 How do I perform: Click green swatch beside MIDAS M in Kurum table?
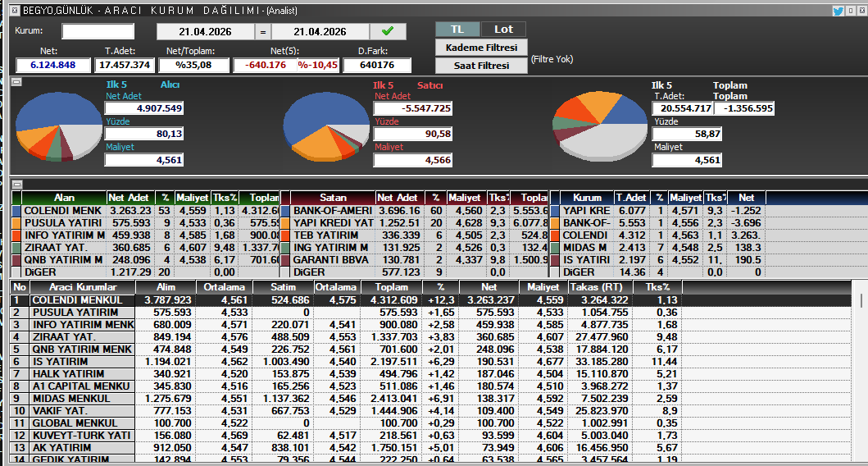click(555, 247)
